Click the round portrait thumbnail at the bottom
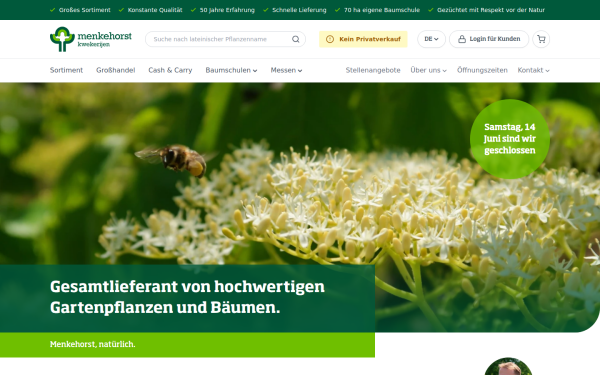Image resolution: width=600 pixels, height=375 pixels. [508, 367]
